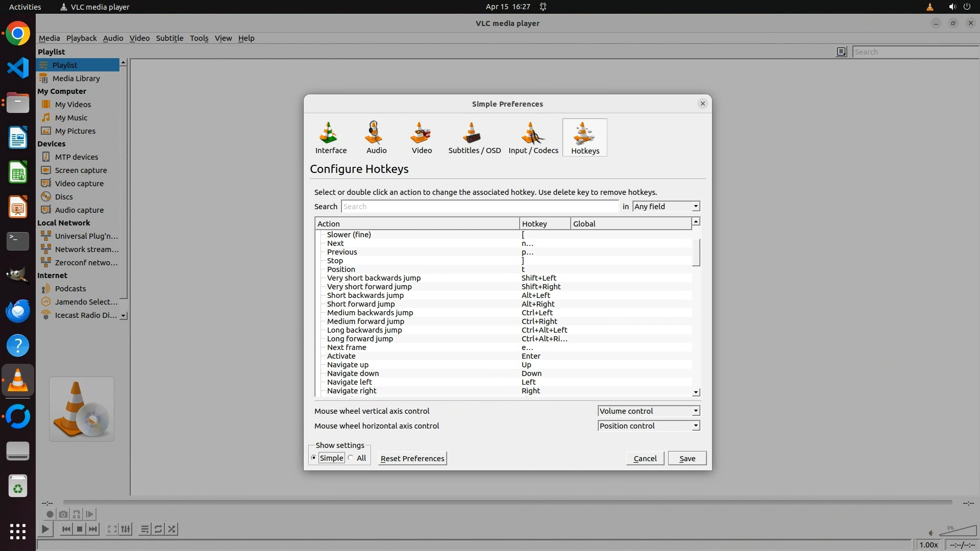
Task: Click the snapshot camera toolbar icon
Action: pyautogui.click(x=63, y=514)
